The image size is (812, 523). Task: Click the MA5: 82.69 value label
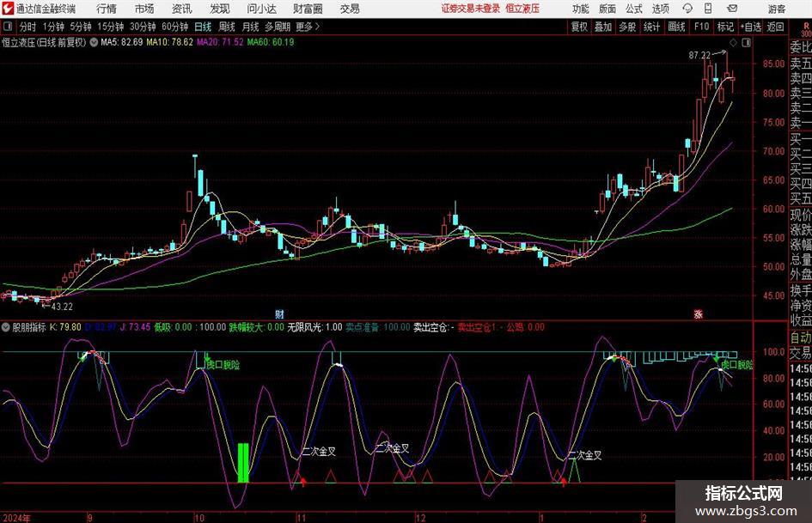pyautogui.click(x=121, y=42)
